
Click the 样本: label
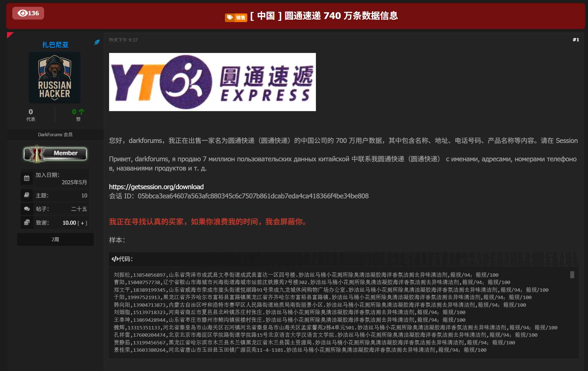(117, 240)
